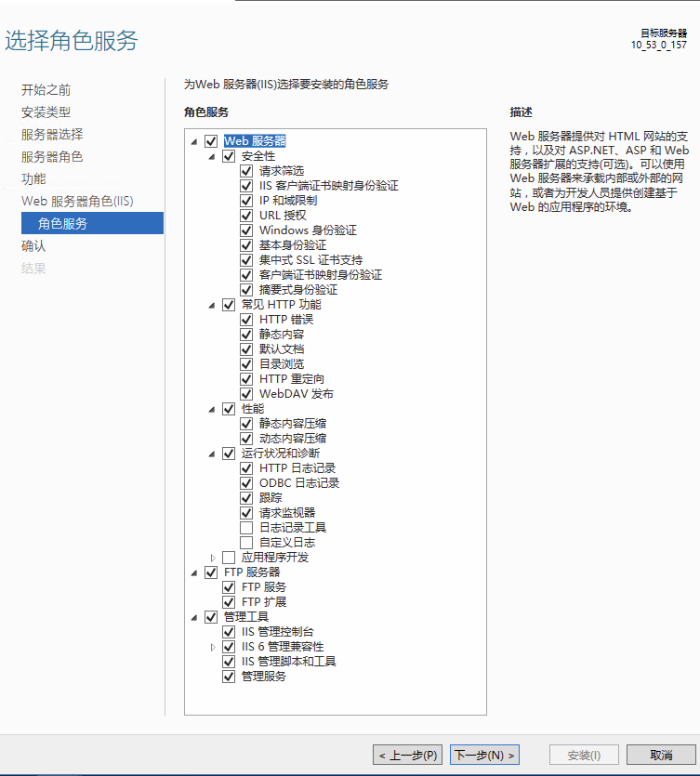Viewport: 700px width, 776px height.
Task: Uncheck 基本身份验证 checkbox
Action: pos(246,245)
